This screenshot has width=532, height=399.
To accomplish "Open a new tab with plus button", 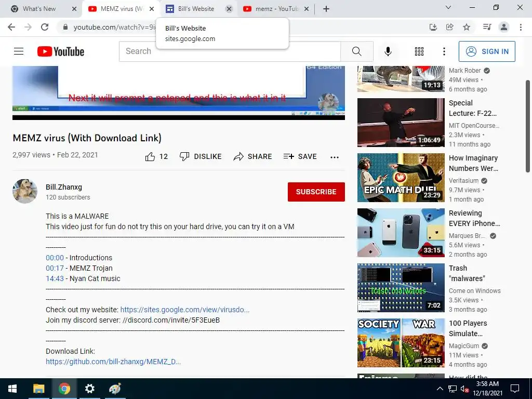I will pyautogui.click(x=326, y=9).
